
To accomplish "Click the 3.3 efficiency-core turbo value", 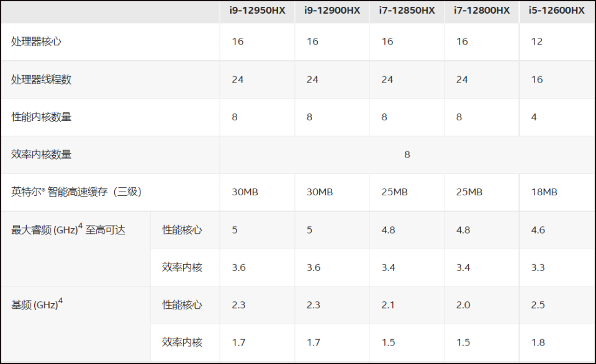I will click(x=538, y=267).
